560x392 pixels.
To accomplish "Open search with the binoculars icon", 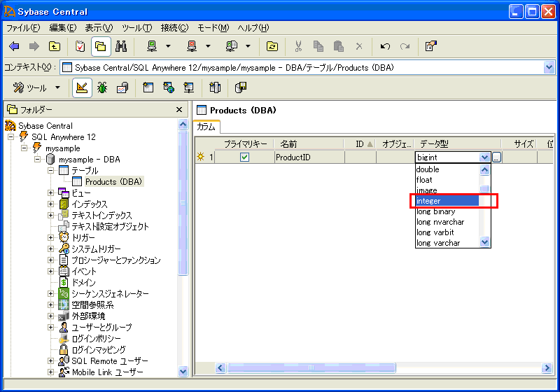I will [x=121, y=46].
